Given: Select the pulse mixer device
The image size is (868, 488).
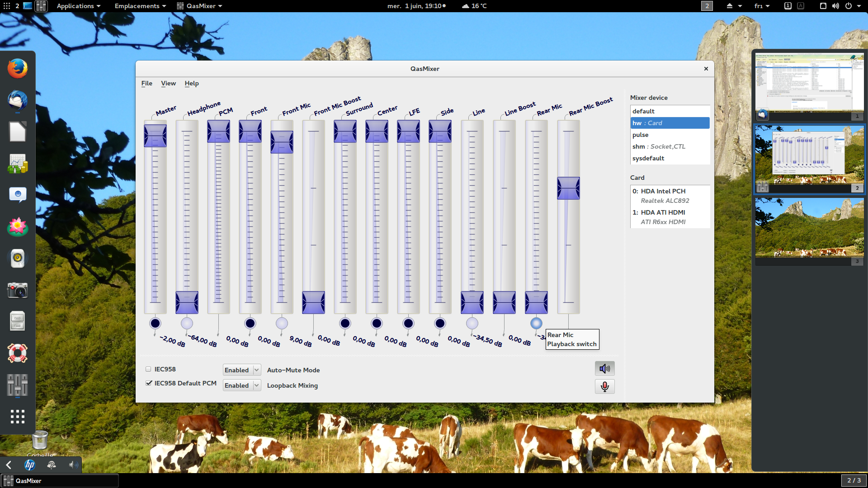Looking at the screenshot, I should [x=640, y=135].
